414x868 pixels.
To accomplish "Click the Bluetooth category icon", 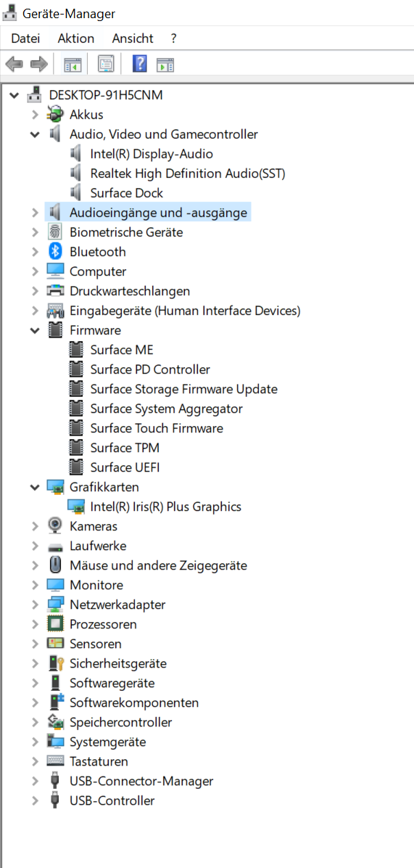I will (x=55, y=252).
